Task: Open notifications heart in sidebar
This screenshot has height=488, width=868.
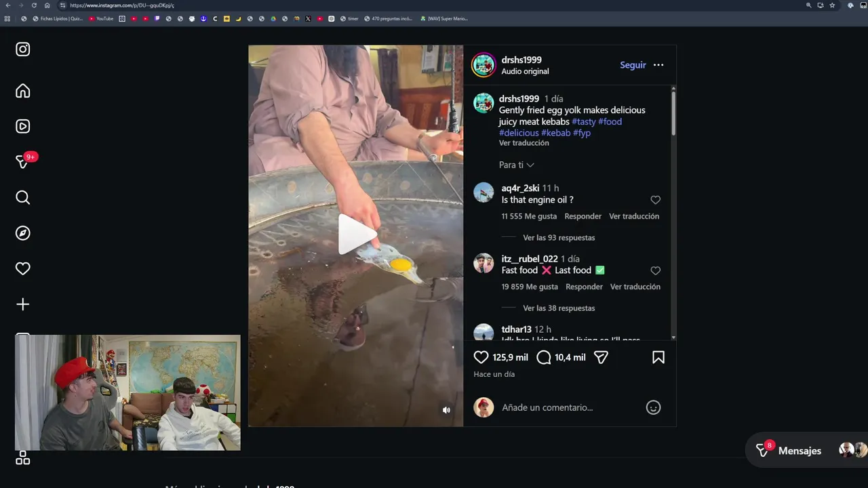Action: [23, 268]
